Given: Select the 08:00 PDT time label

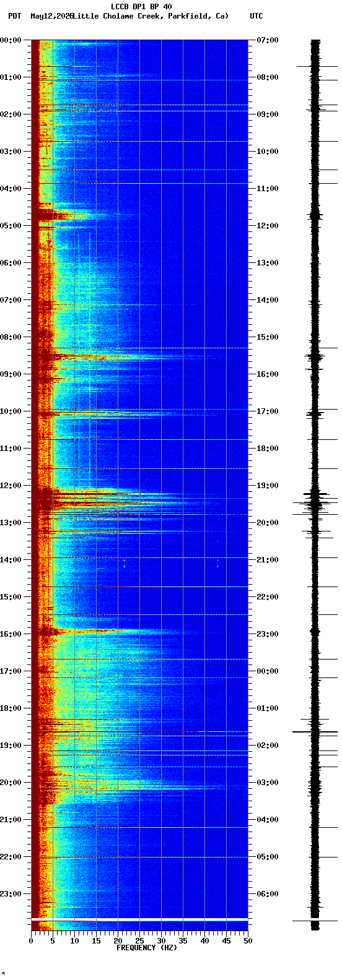Looking at the screenshot, I should point(11,337).
